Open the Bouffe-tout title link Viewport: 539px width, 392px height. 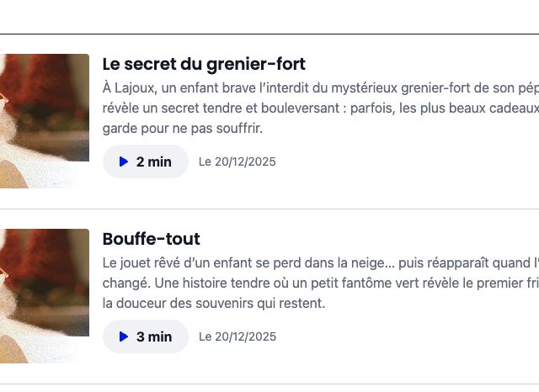pos(152,239)
